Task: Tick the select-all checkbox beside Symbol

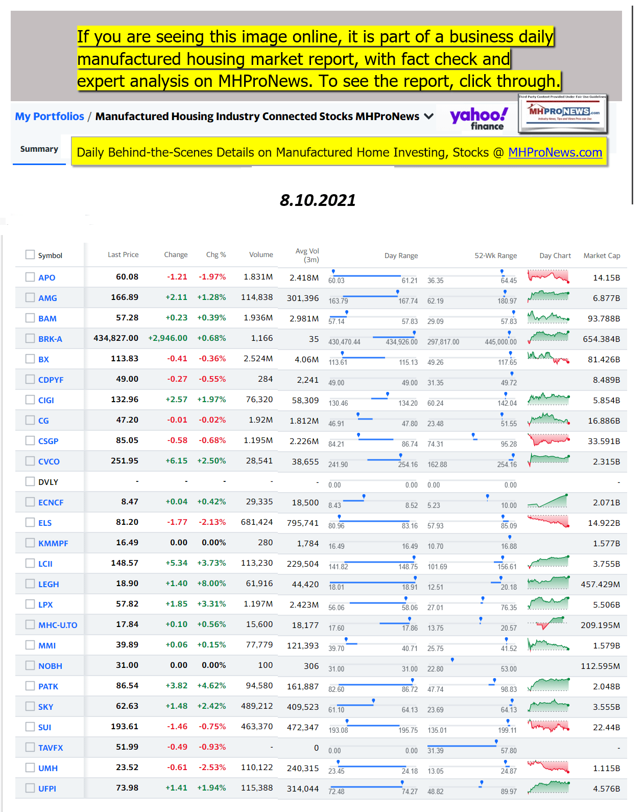Action: (x=30, y=254)
